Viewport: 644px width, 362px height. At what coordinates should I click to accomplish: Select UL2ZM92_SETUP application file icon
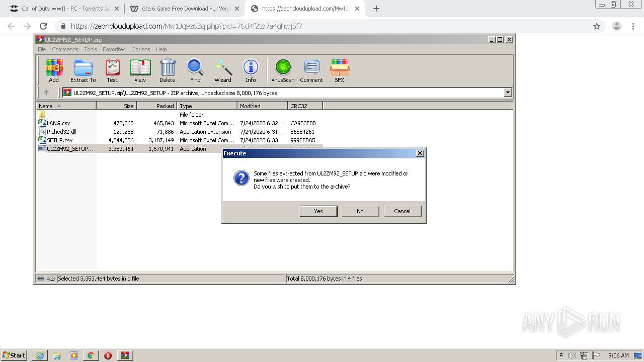[42, 149]
